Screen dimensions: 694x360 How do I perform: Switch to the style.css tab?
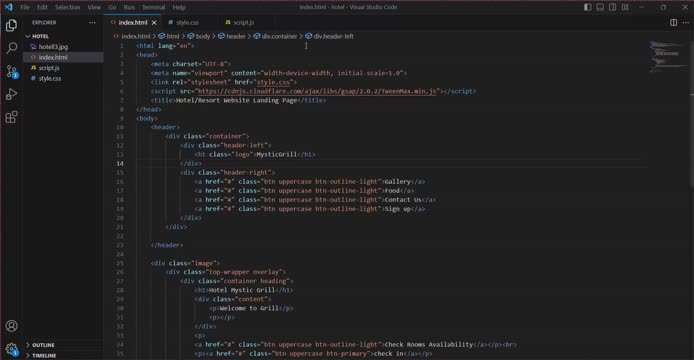187,23
